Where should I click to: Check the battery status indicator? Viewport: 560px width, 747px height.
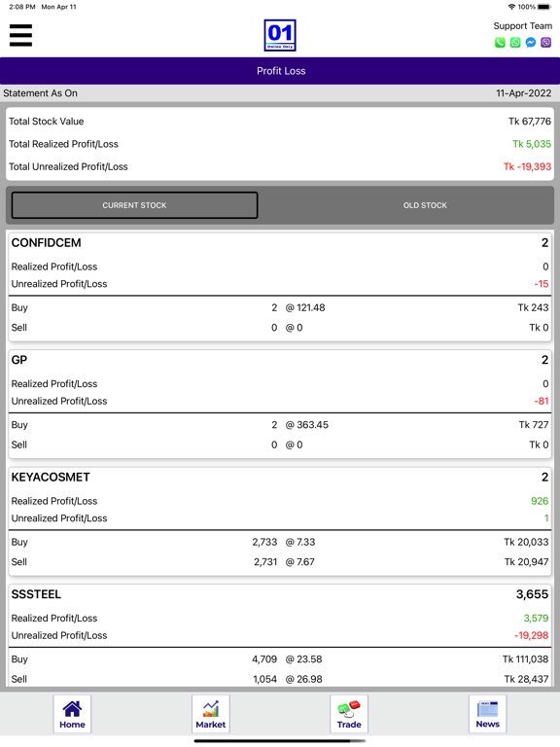point(543,7)
